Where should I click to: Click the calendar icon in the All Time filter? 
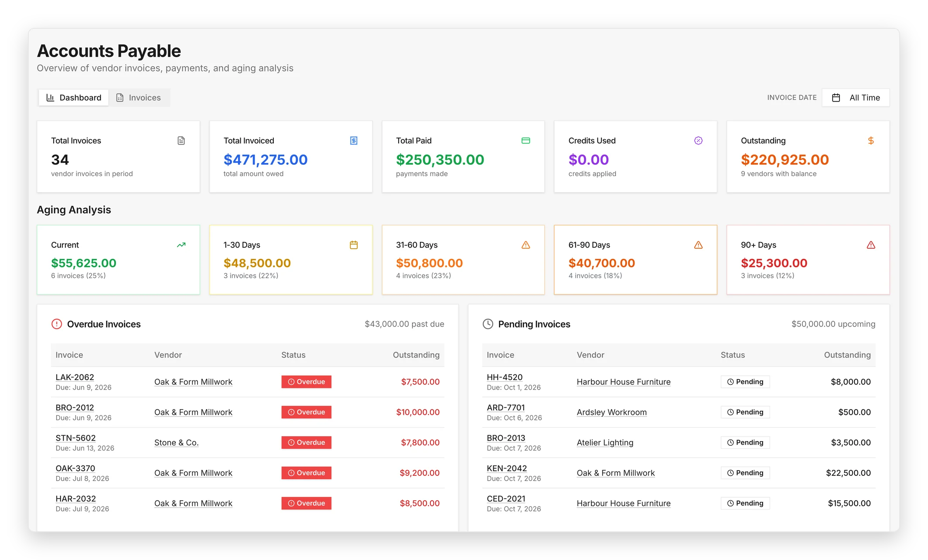tap(836, 98)
